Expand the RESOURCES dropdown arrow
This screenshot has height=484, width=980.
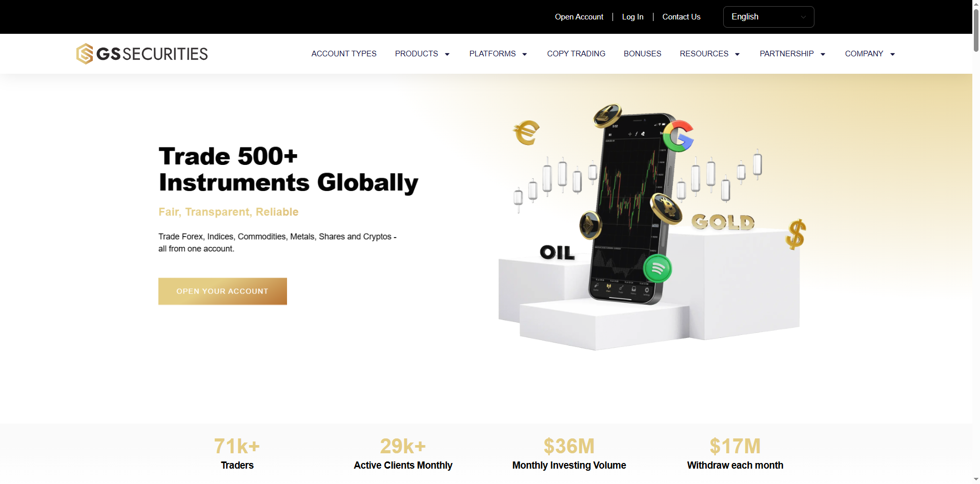pos(737,54)
